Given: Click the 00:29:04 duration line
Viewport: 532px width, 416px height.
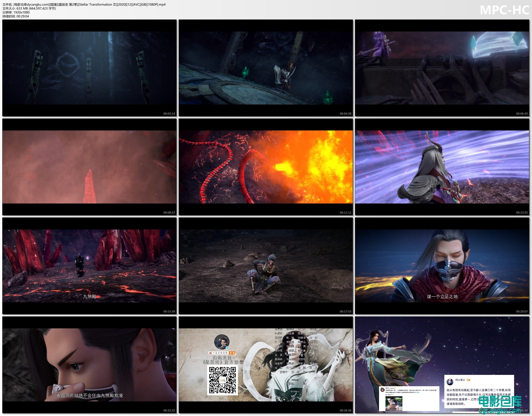Looking at the screenshot, I should (x=16, y=16).
